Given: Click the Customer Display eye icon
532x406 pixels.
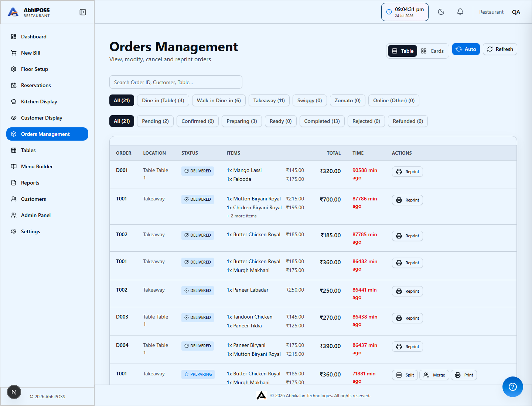Looking at the screenshot, I should click(14, 118).
